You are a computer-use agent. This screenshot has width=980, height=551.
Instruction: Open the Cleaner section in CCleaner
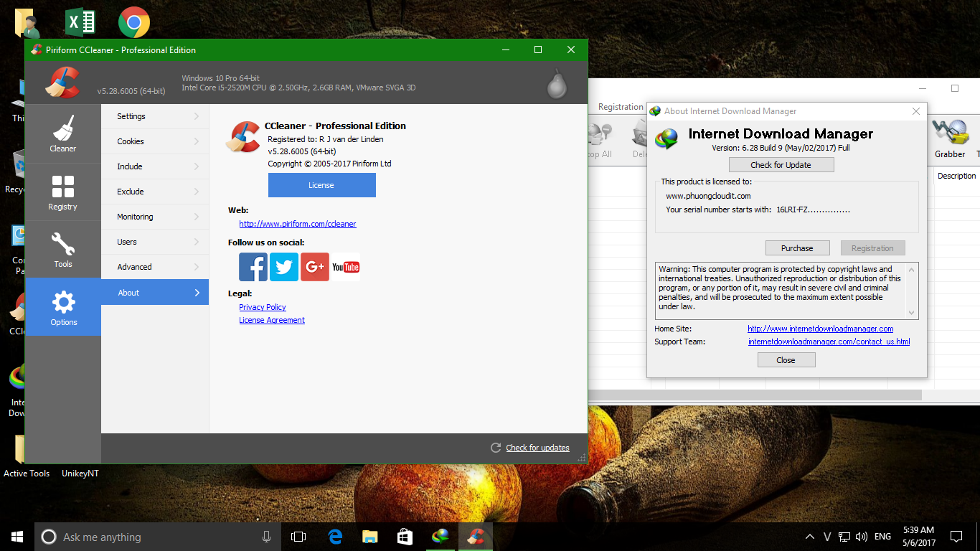tap(63, 133)
